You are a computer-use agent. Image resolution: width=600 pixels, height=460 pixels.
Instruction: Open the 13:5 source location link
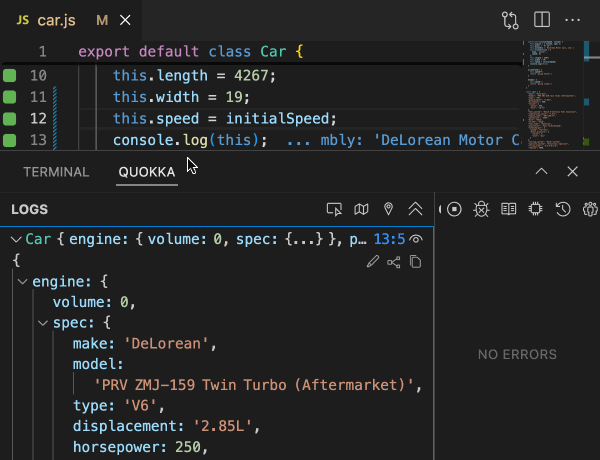tap(389, 239)
